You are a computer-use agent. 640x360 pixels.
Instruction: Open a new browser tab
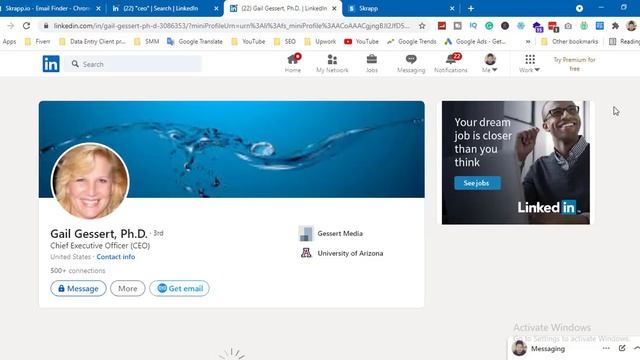click(471, 8)
